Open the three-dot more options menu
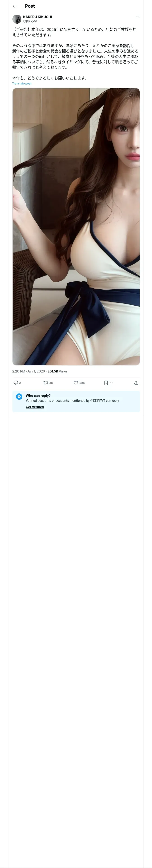The image size is (152, 868). [x=137, y=17]
